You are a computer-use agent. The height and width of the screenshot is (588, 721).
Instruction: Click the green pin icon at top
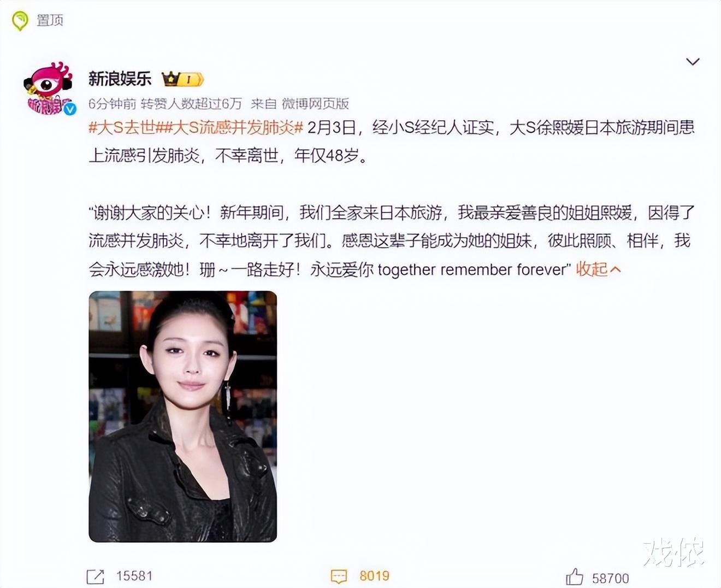[20, 21]
